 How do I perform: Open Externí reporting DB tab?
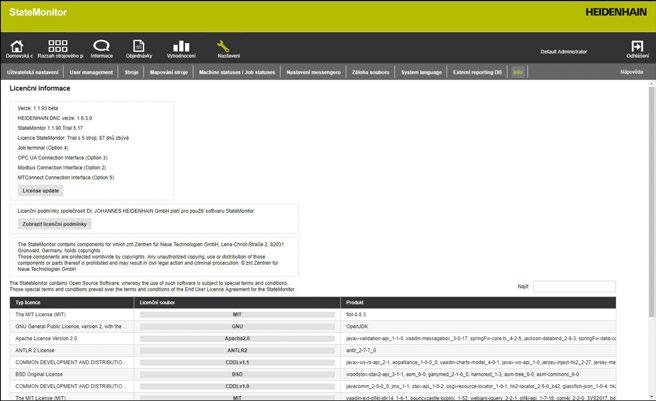(477, 72)
